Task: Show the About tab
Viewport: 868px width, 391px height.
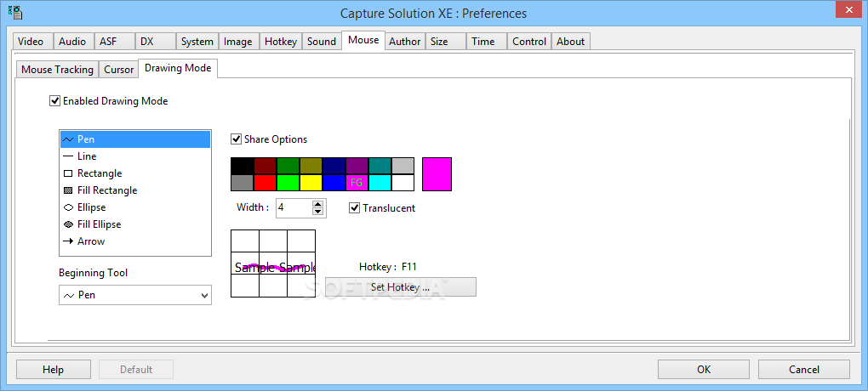Action: click(571, 42)
